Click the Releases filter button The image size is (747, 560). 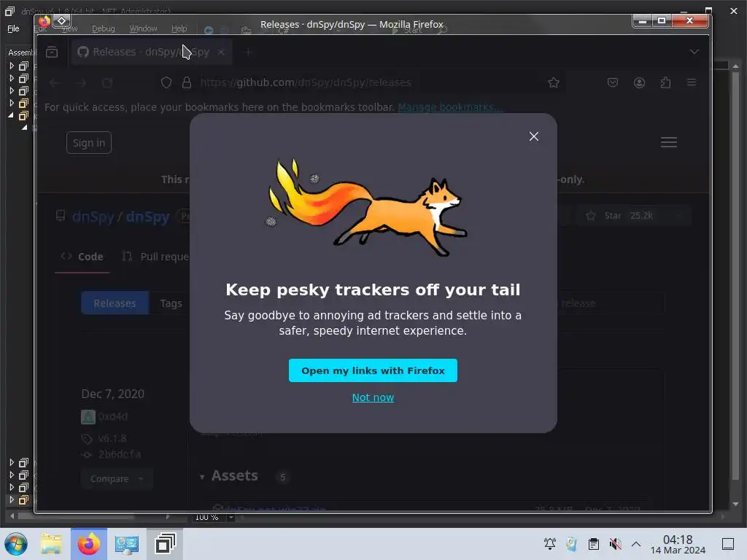[115, 303]
